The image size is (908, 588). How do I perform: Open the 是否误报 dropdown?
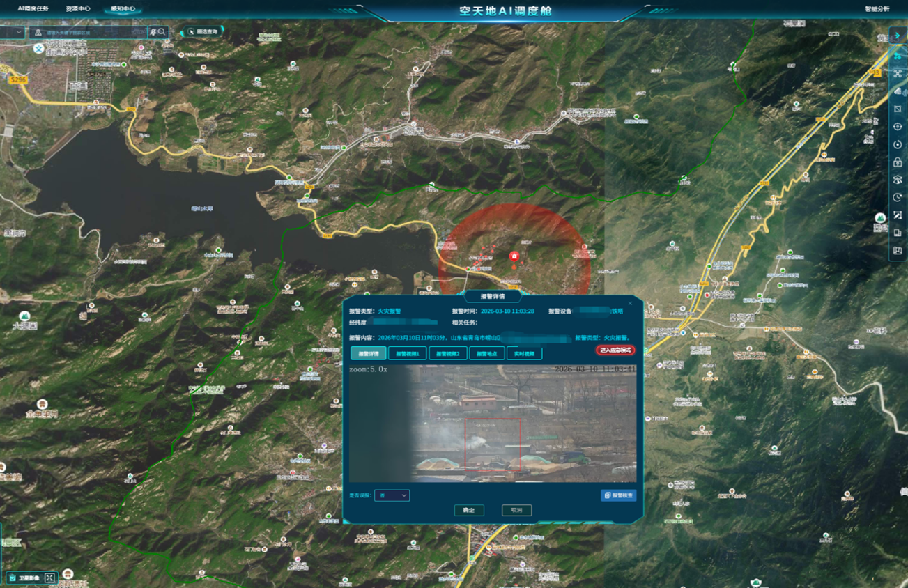392,495
